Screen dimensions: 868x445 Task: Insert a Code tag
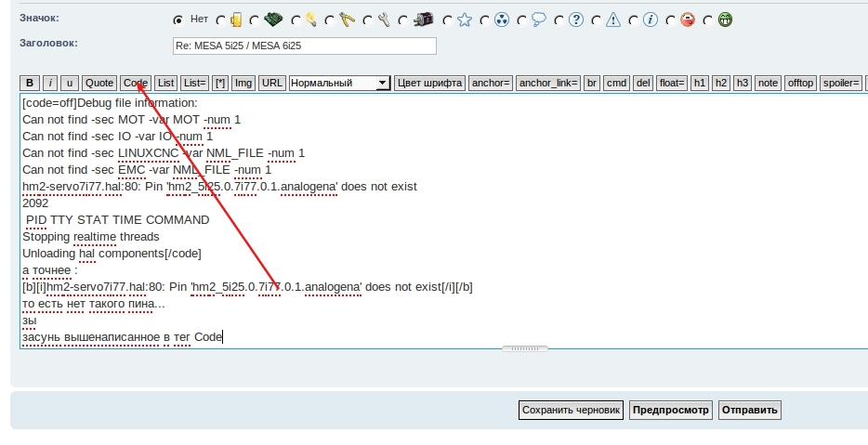pyautogui.click(x=135, y=83)
